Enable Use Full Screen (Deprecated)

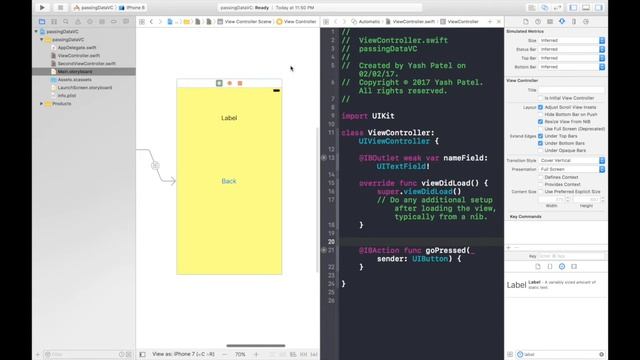tap(540, 129)
